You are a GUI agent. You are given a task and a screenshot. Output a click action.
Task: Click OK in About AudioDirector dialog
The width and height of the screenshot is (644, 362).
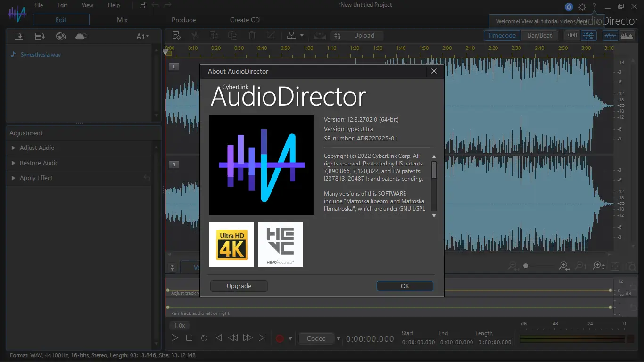click(405, 286)
